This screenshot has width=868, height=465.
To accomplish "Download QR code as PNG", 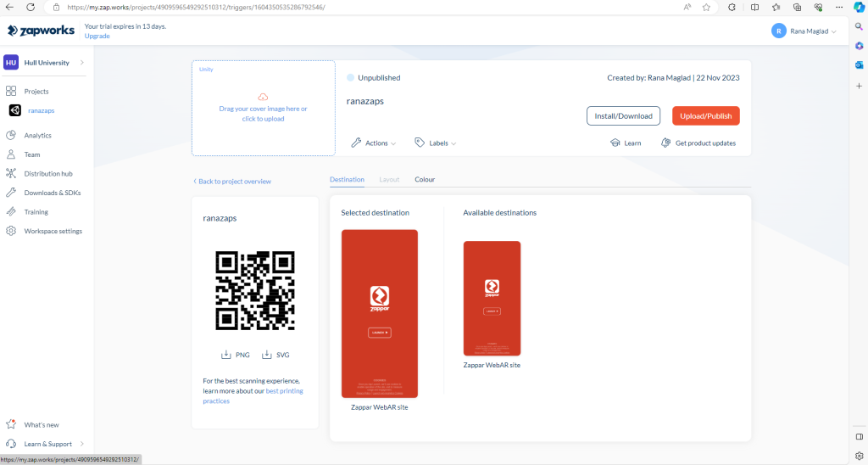I will pyautogui.click(x=236, y=355).
